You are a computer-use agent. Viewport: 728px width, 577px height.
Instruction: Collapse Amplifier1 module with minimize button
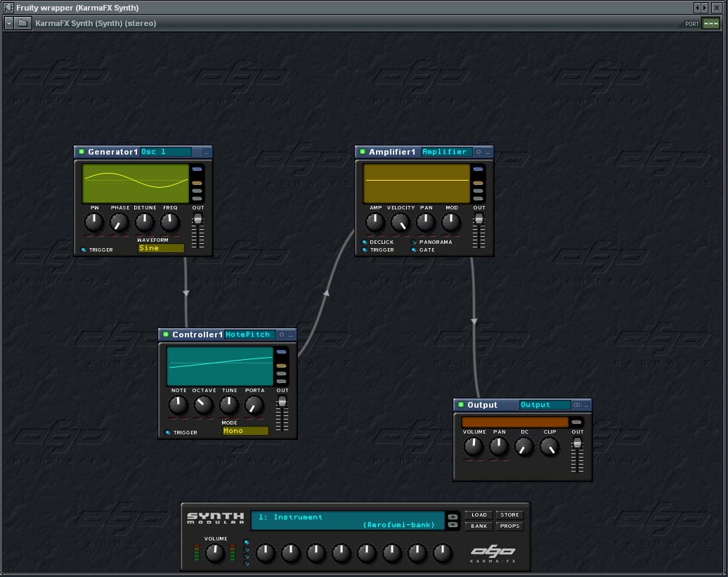488,152
